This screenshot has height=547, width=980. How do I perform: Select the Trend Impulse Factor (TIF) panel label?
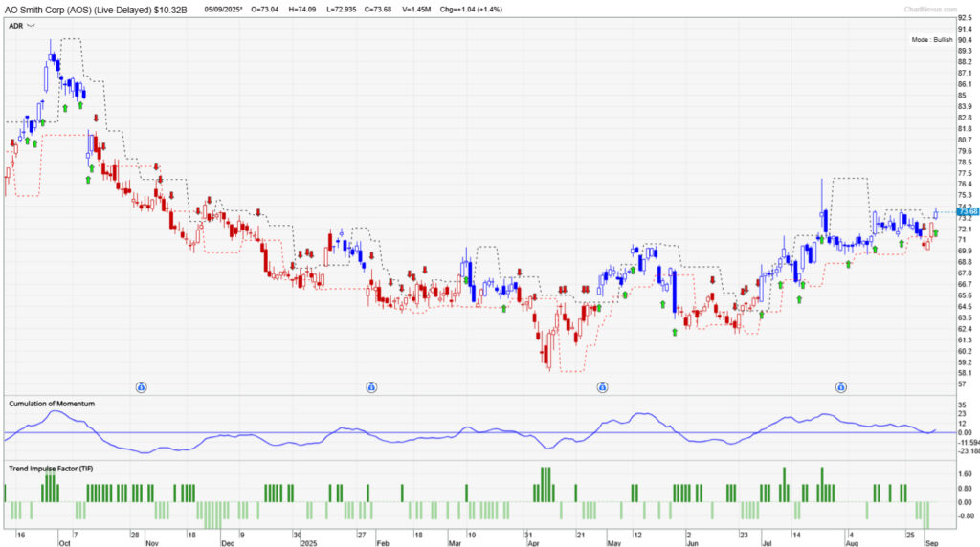pyautogui.click(x=51, y=469)
